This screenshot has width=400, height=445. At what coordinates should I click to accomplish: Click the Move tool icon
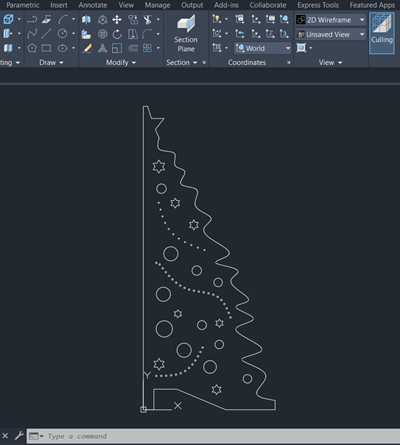pos(117,20)
